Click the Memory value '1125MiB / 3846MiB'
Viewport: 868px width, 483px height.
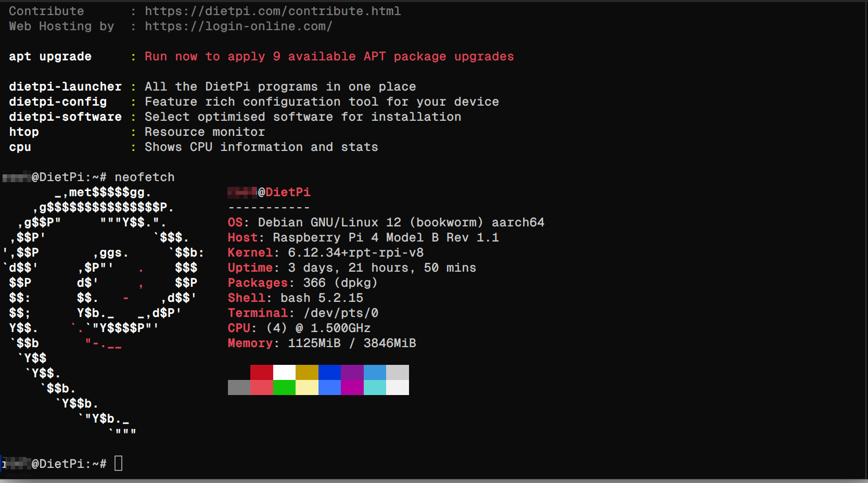[352, 343]
